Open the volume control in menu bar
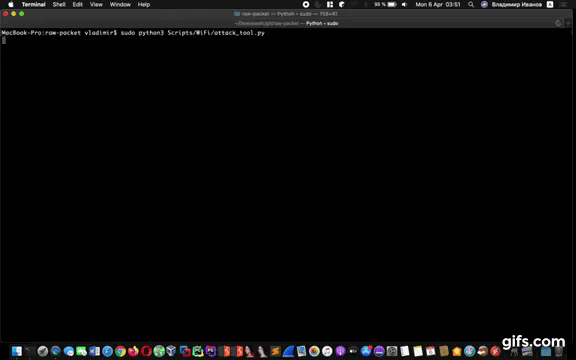576x360 pixels. coord(404,4)
